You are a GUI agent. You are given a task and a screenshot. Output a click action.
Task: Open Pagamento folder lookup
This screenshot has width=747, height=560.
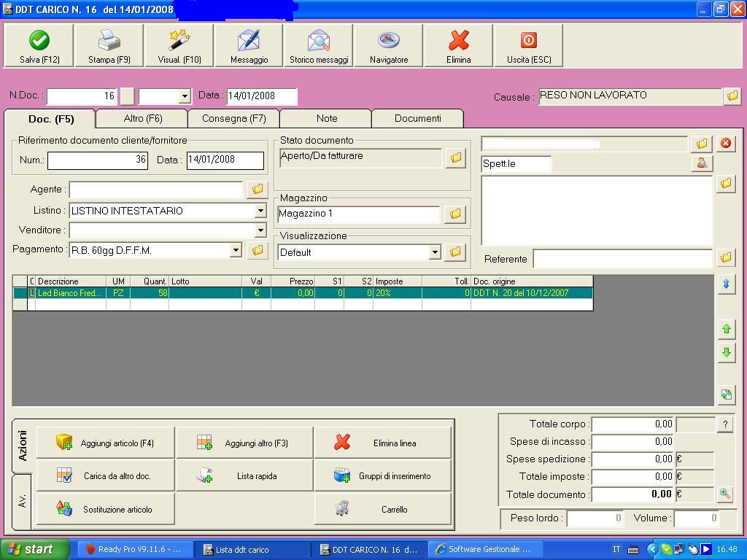click(258, 250)
